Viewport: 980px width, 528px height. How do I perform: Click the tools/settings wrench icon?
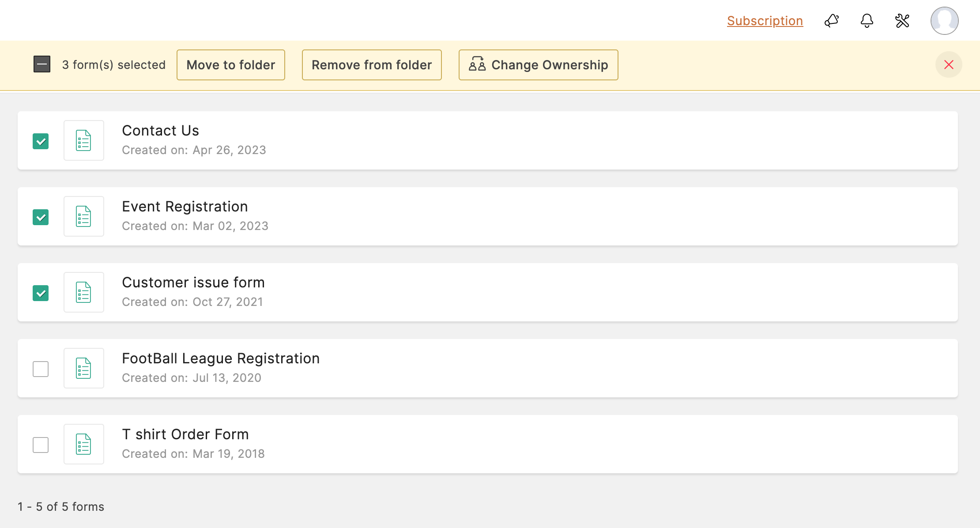coord(902,19)
